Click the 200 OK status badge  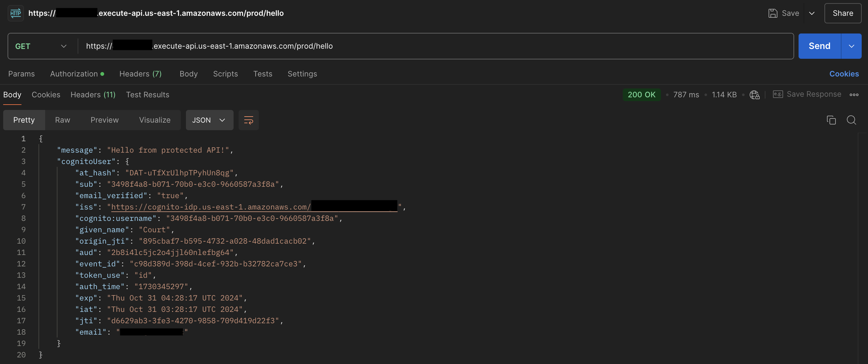coord(642,95)
